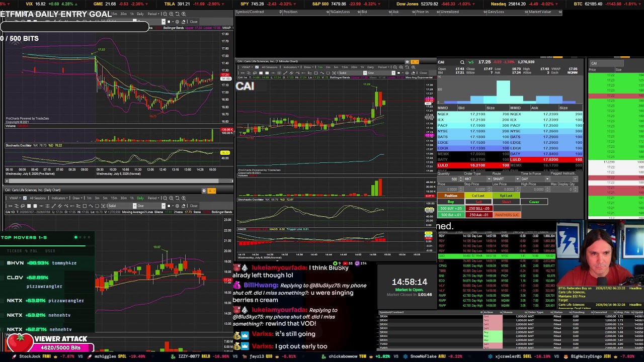Choose rounded rectangle outline tool in Daily Chart
Image resolution: width=644 pixels, height=362 pixels.
tap(97, 206)
